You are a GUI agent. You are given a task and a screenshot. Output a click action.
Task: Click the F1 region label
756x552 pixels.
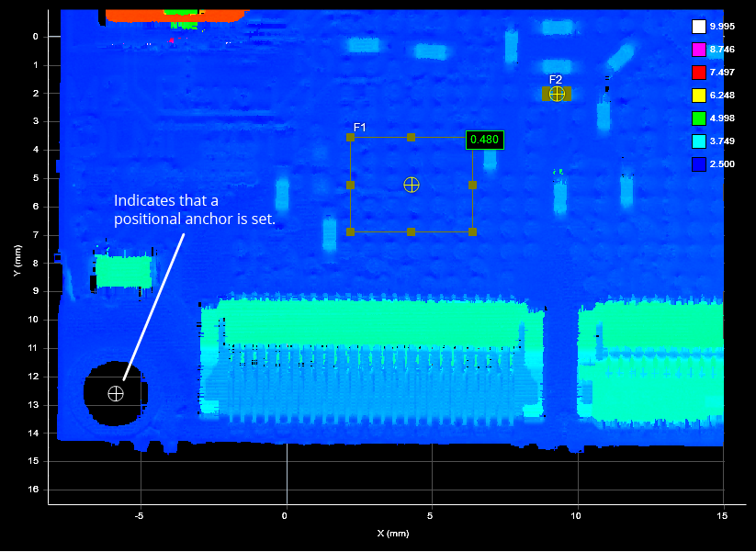coord(360,128)
